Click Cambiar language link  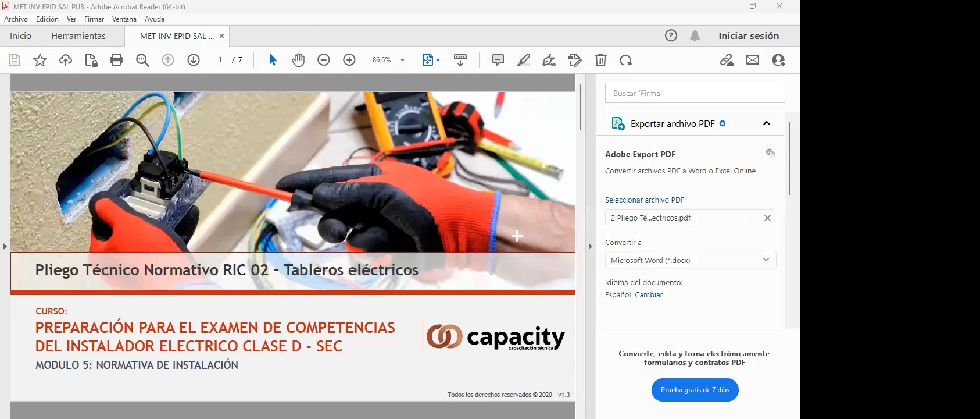pyautogui.click(x=649, y=294)
